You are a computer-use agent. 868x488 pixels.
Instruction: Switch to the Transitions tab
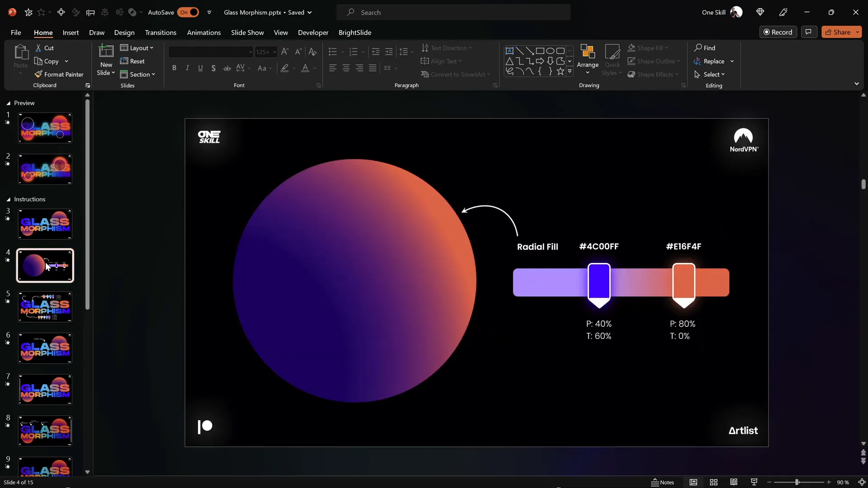[x=160, y=33]
